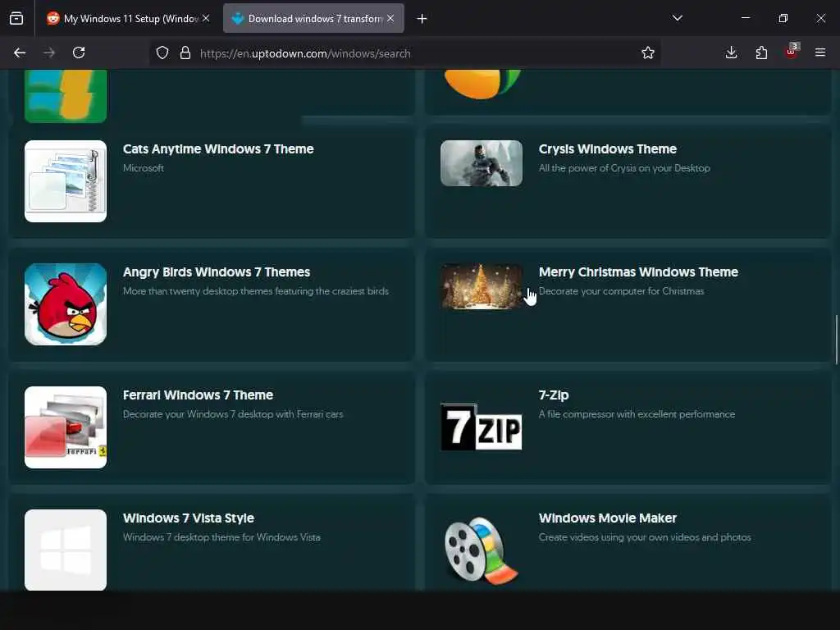Open the recent browsing view icon

click(x=16, y=18)
